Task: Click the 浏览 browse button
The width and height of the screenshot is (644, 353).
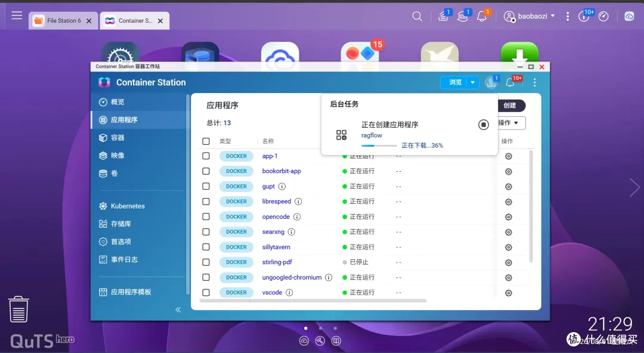Action: click(454, 82)
